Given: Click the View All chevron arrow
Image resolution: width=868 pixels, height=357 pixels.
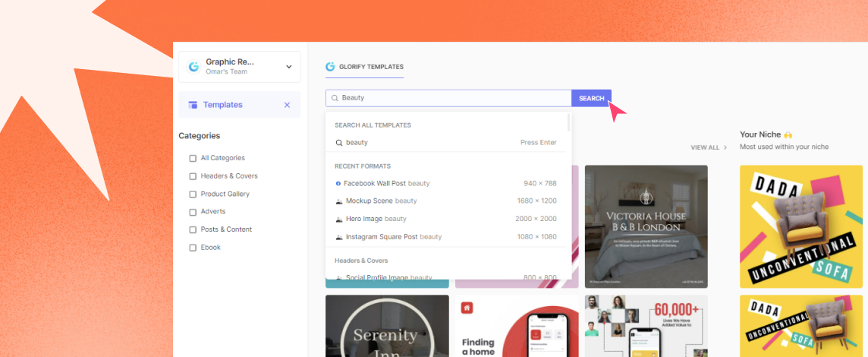Looking at the screenshot, I should coord(725,147).
